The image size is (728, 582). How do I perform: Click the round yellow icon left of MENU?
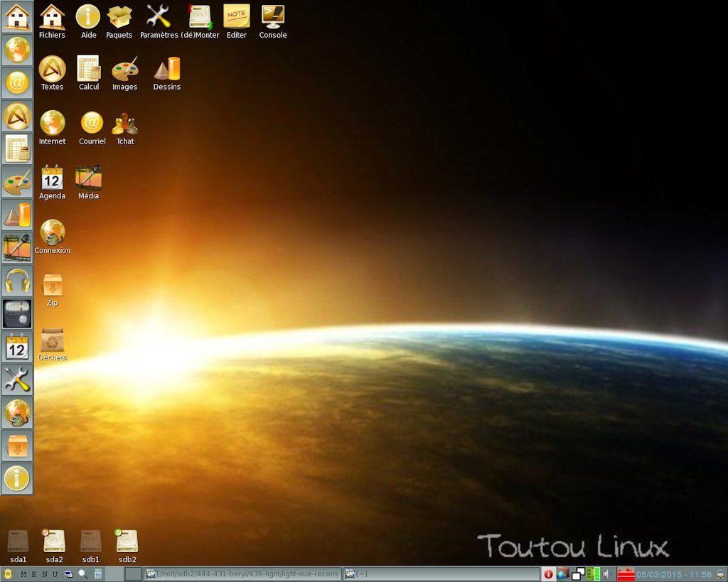click(x=7, y=575)
